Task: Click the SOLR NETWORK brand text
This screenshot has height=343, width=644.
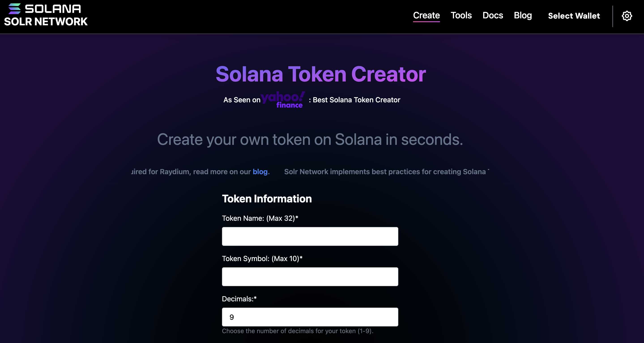Action: pos(46,22)
